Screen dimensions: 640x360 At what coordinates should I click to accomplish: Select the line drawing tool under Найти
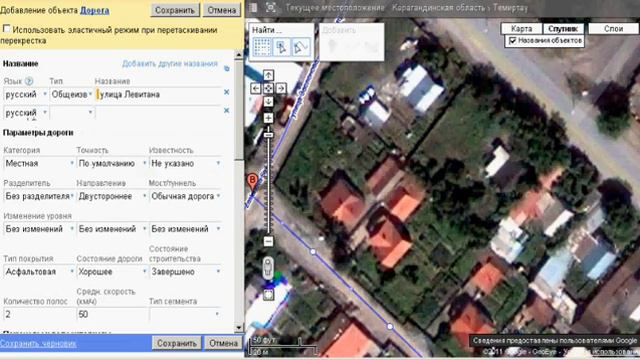(300, 47)
